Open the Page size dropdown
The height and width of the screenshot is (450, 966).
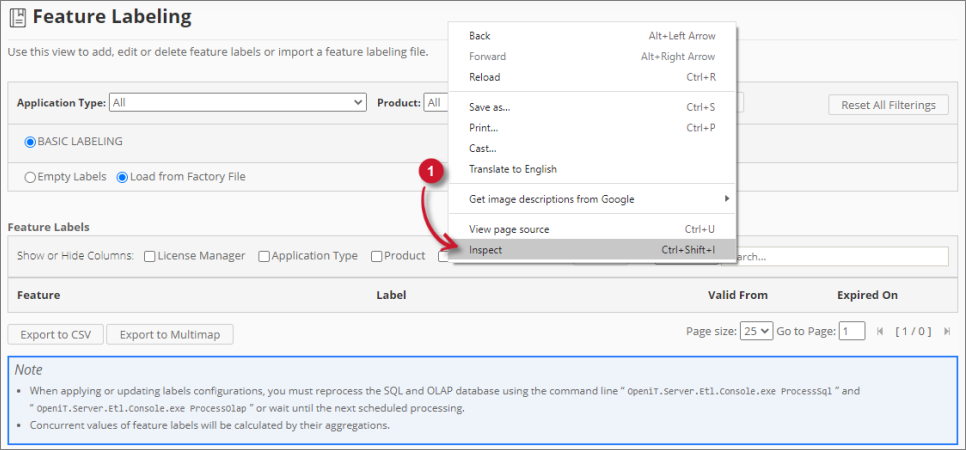click(757, 331)
